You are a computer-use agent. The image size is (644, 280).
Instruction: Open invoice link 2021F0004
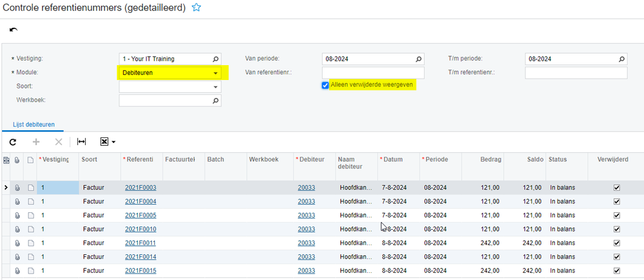coord(141,201)
